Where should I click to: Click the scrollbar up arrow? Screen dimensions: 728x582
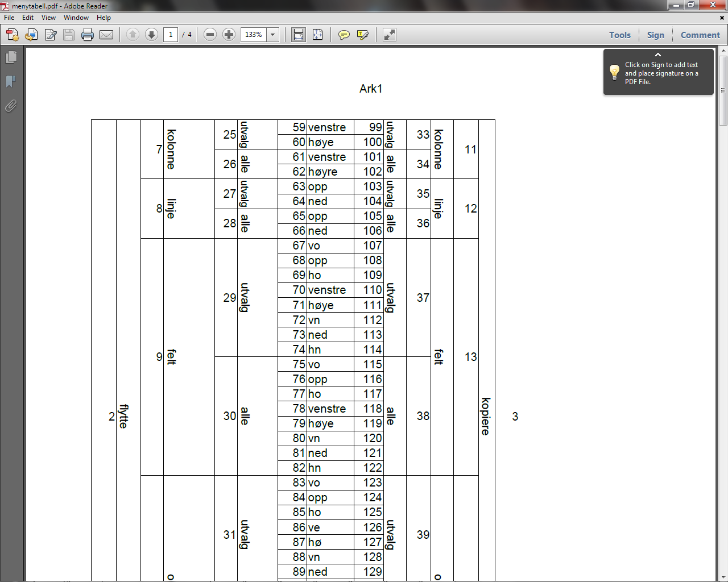[x=723, y=51]
